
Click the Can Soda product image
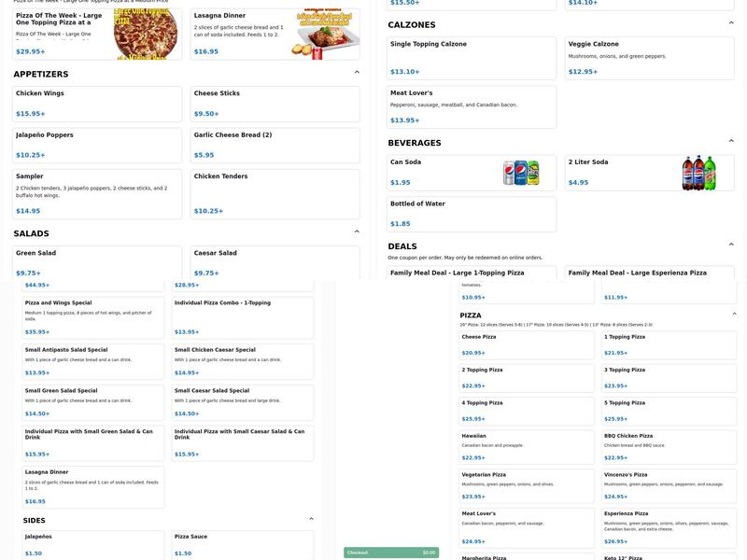click(x=521, y=173)
